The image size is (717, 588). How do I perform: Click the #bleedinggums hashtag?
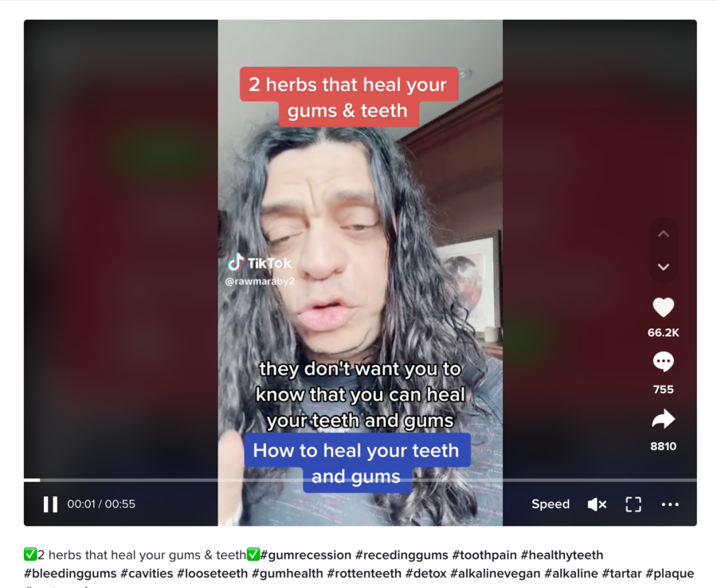pyautogui.click(x=70, y=574)
